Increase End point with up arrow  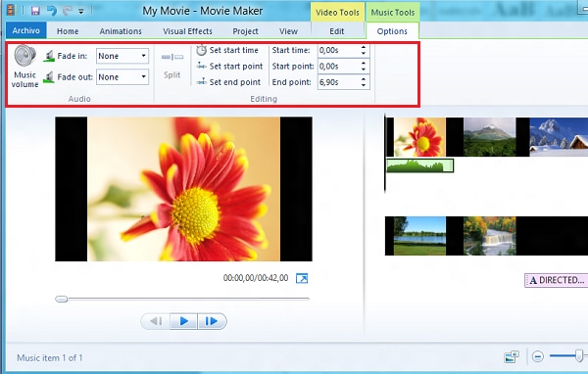(364, 79)
